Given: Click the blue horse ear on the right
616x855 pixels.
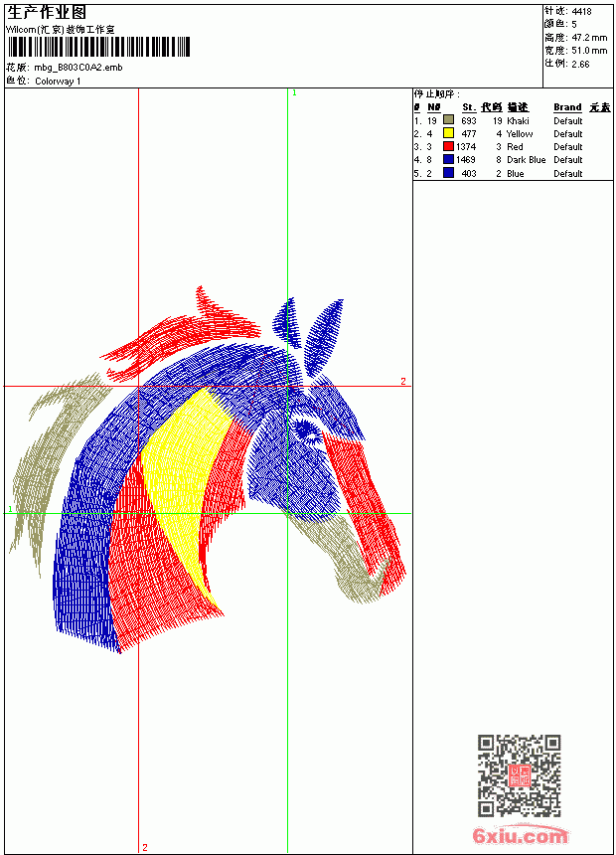Looking at the screenshot, I should [x=323, y=335].
